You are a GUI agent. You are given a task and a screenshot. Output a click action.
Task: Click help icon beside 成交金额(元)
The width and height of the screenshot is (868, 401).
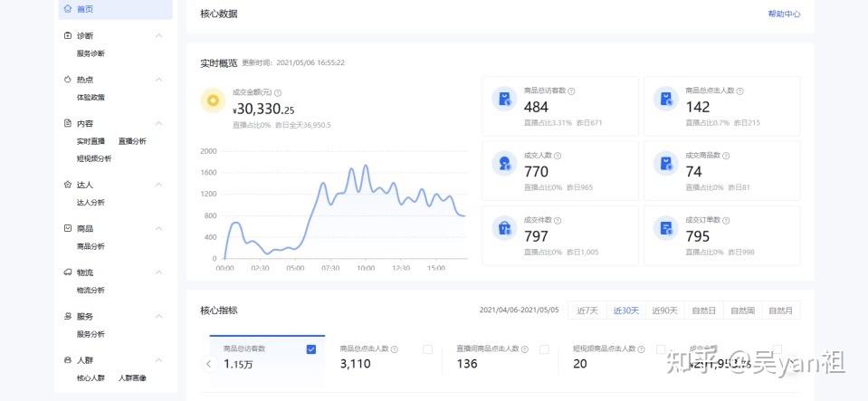[x=278, y=92]
